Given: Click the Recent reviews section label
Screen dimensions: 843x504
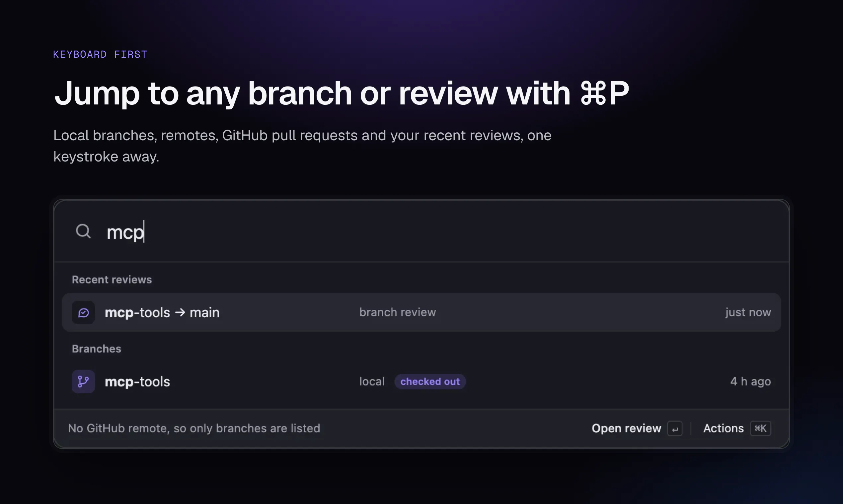Looking at the screenshot, I should 112,280.
